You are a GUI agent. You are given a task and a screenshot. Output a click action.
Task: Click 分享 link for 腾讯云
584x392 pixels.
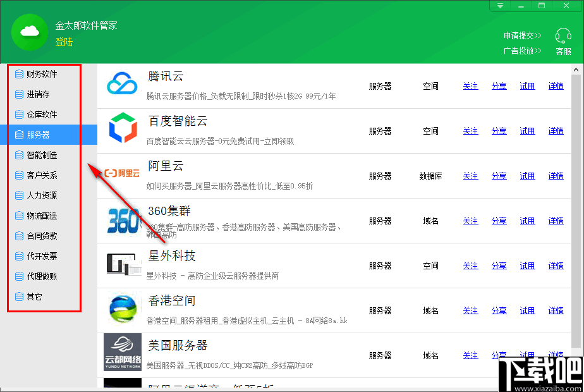499,86
